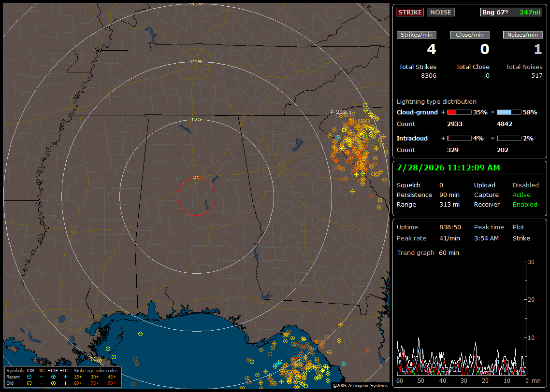Click the STRIKE indicator
The image size is (550, 392).
pos(410,12)
